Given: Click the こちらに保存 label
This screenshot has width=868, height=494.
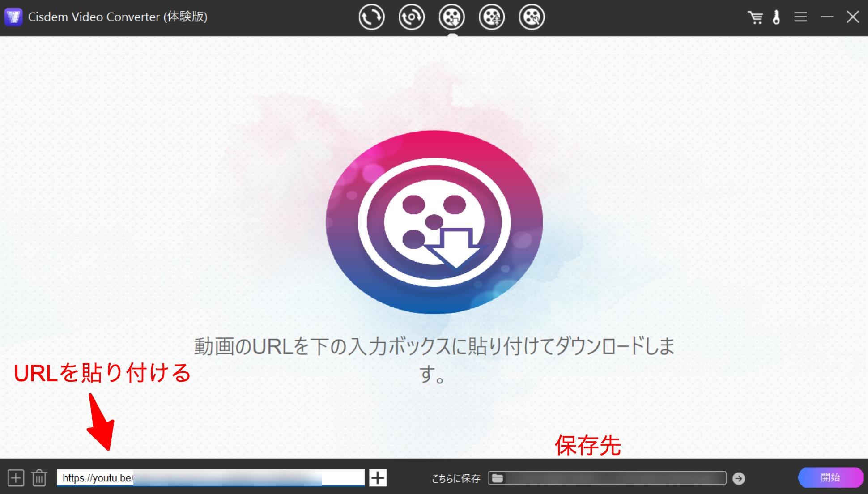Looking at the screenshot, I should [x=455, y=479].
